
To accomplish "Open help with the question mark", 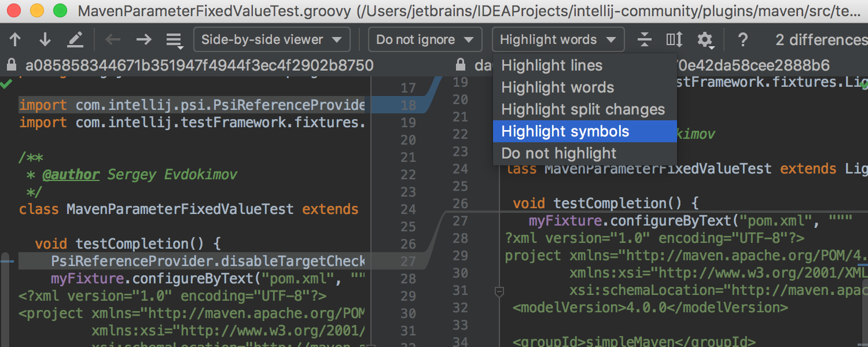I will 743,40.
